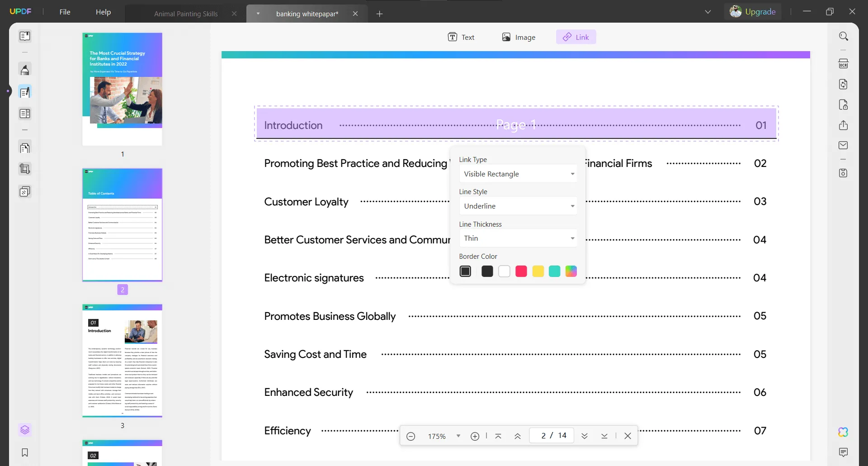Expand the Link Type dropdown
868x466 pixels.
tap(518, 174)
